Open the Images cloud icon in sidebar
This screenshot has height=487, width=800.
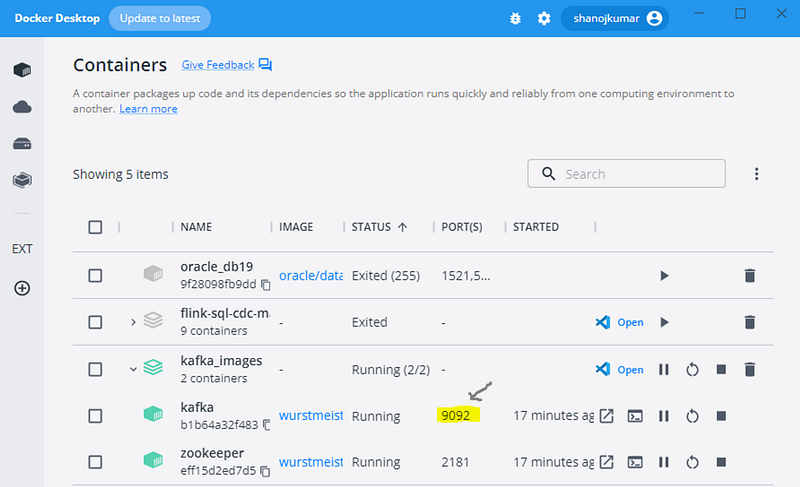22,107
